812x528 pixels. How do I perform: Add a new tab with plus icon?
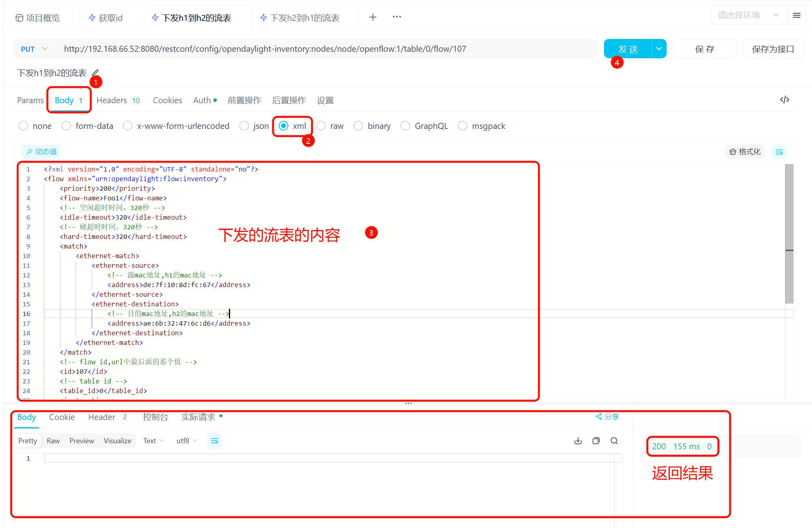pos(373,17)
